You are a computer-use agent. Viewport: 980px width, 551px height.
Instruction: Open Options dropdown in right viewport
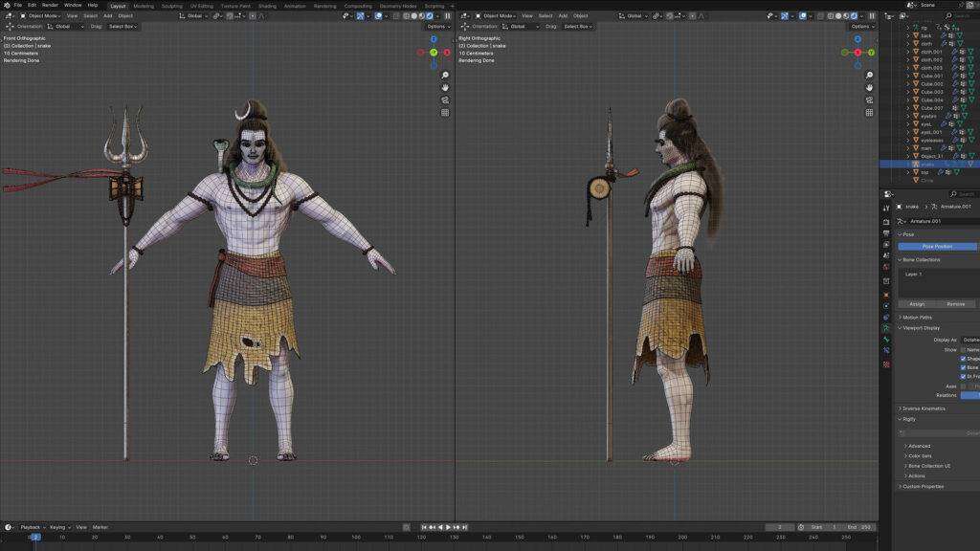pos(862,26)
